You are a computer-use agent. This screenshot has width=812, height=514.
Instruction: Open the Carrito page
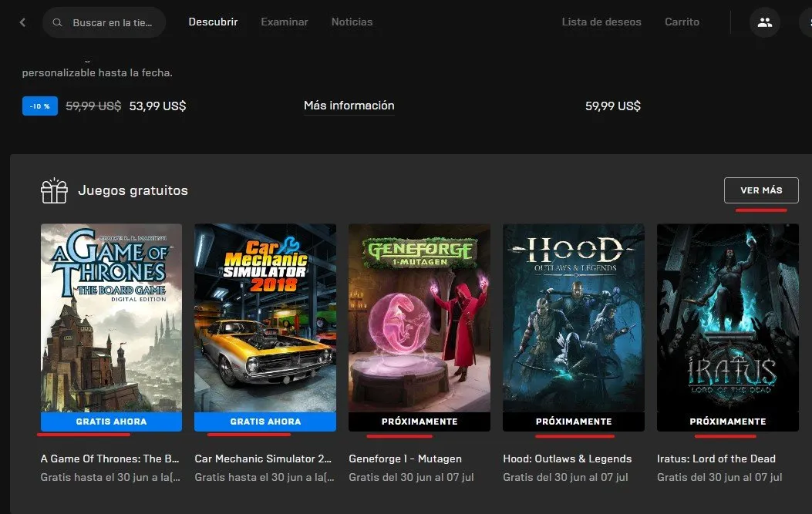point(682,22)
